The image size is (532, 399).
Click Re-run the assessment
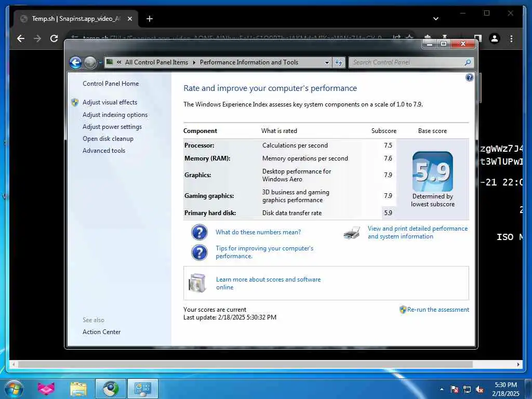pyautogui.click(x=438, y=310)
